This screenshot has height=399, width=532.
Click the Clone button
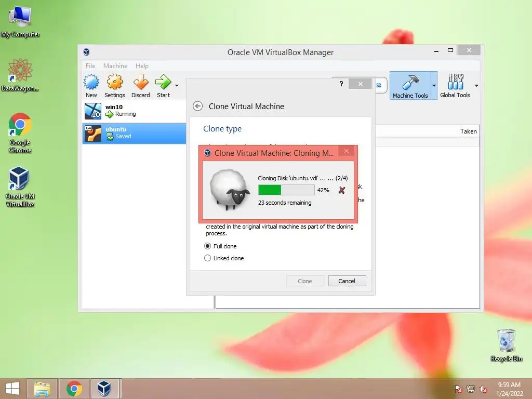305,281
